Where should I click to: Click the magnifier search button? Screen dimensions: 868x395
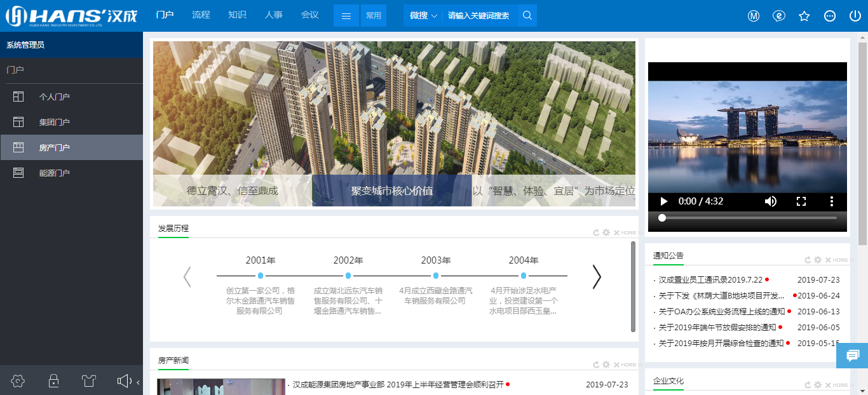click(x=527, y=16)
